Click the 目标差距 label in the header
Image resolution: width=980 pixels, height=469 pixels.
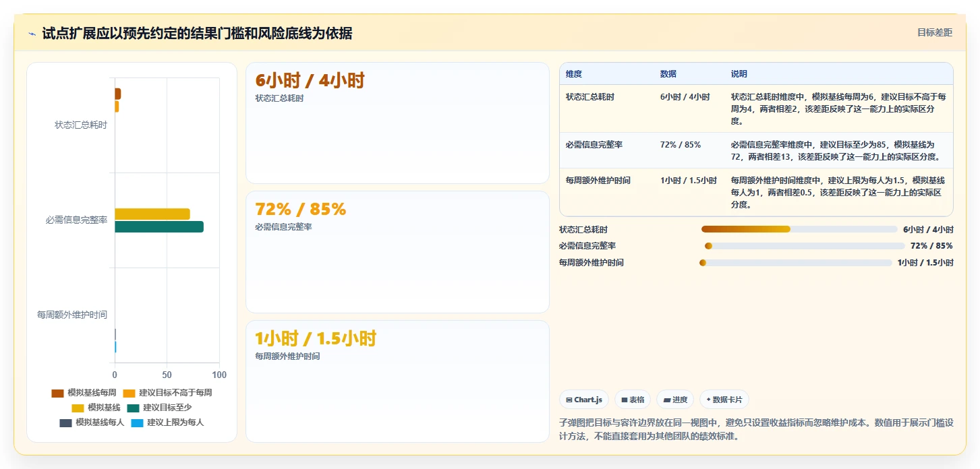(935, 32)
